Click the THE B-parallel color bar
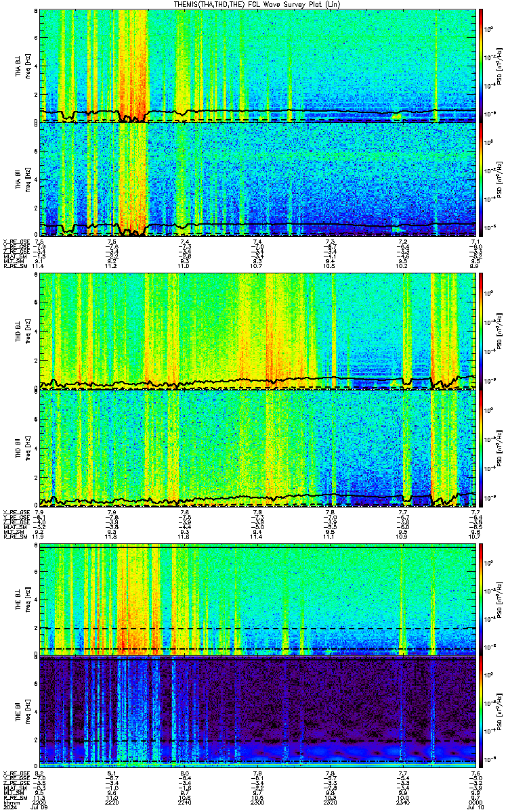This screenshot has height=812, width=508. [481, 713]
